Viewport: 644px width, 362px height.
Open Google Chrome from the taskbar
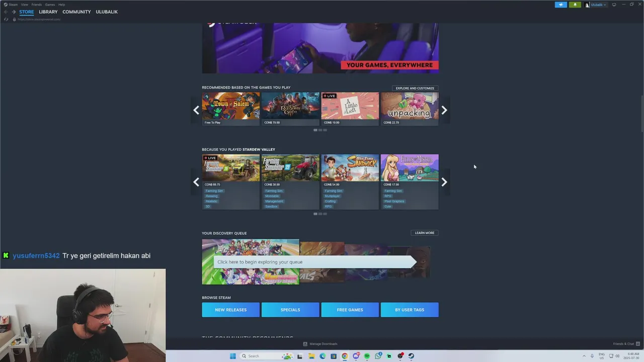pyautogui.click(x=345, y=356)
